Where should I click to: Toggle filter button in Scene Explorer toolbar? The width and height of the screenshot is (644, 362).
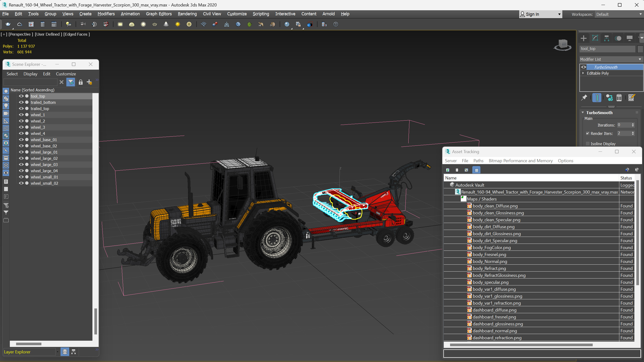click(71, 82)
